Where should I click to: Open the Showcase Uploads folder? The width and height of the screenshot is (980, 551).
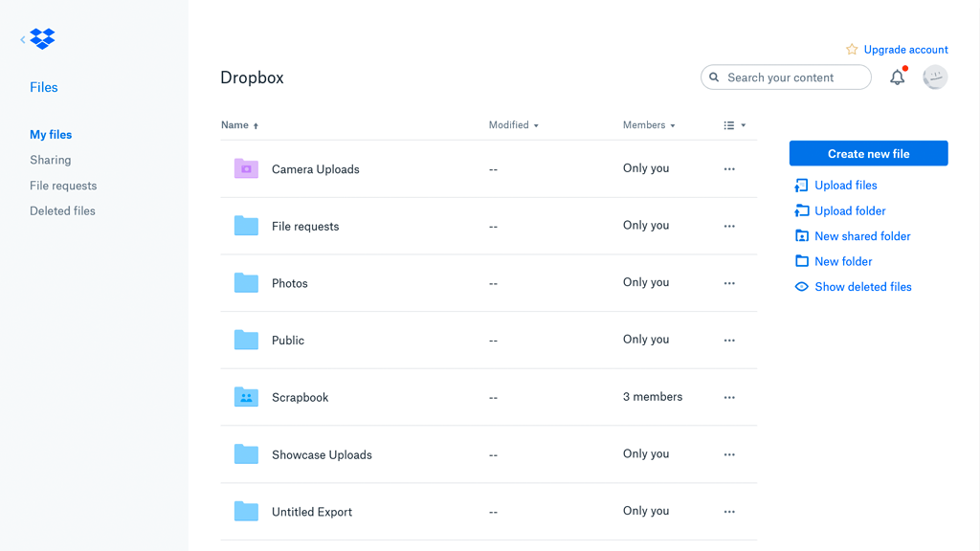[x=322, y=455]
